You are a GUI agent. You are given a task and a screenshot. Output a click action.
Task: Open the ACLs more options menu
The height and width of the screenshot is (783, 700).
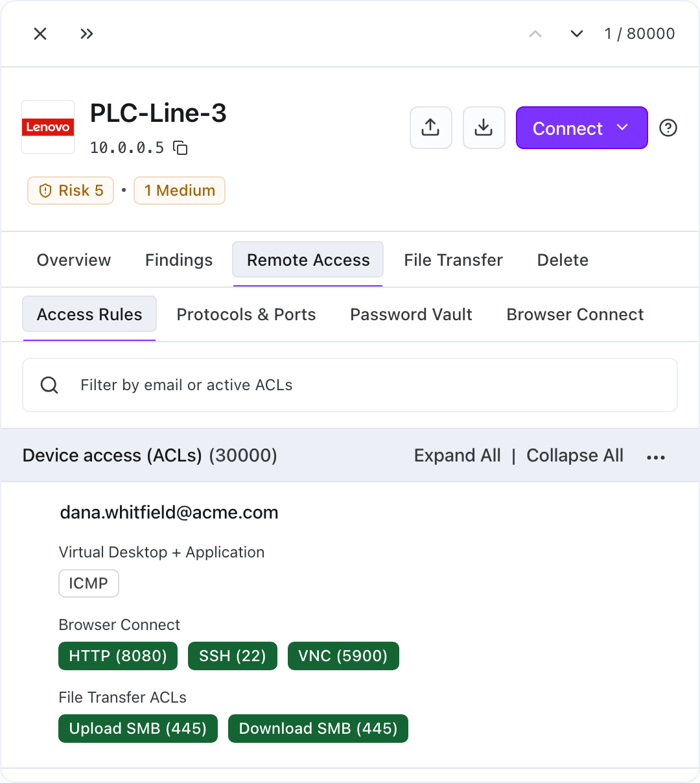[656, 457]
